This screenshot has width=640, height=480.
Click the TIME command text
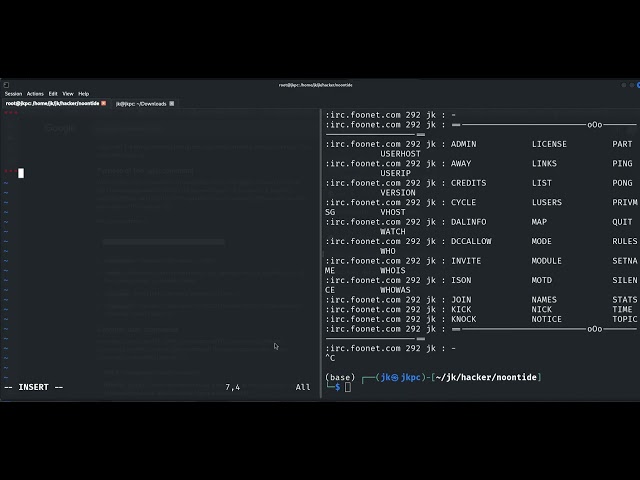(622, 309)
